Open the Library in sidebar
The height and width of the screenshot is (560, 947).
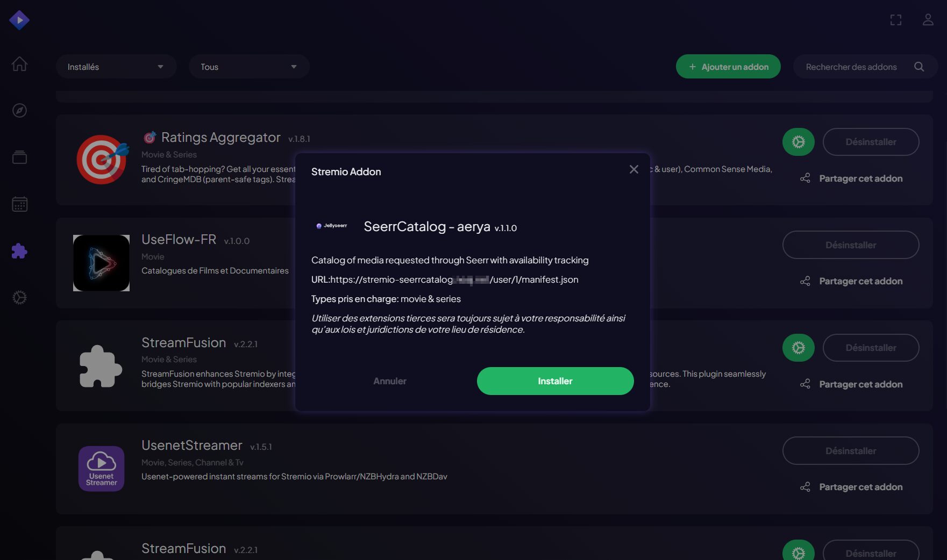(x=19, y=157)
